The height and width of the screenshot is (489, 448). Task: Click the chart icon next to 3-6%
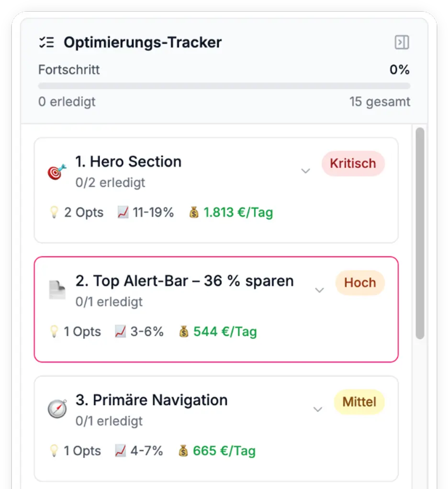click(121, 331)
